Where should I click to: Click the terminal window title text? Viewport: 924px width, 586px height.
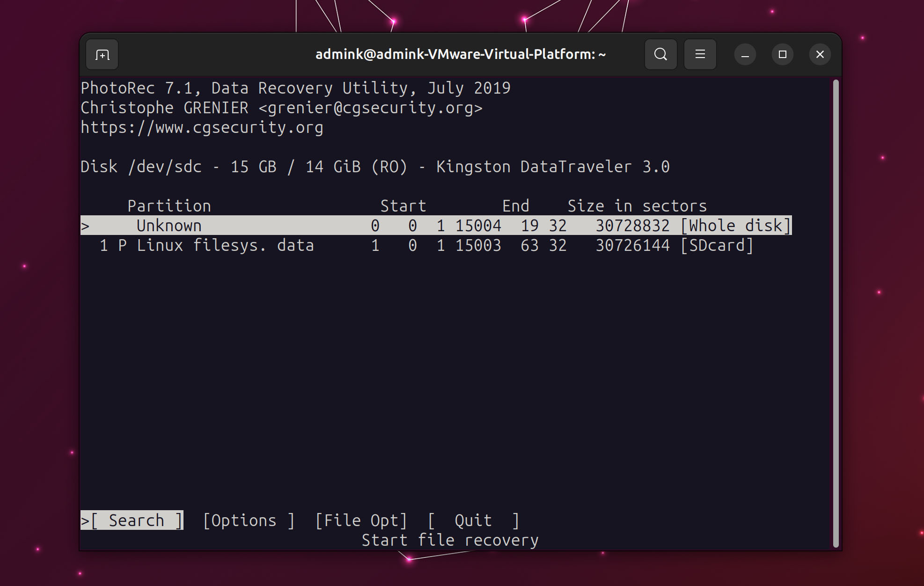pos(461,54)
